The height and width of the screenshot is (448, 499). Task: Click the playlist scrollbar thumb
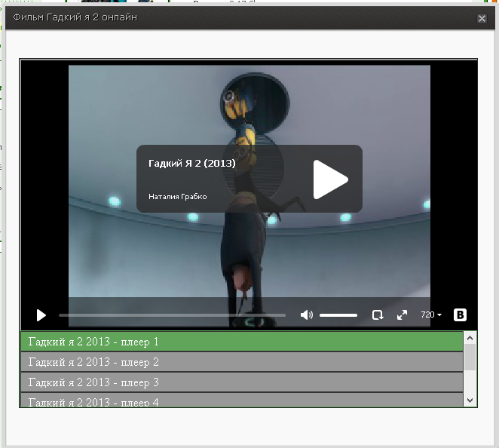pos(470,357)
